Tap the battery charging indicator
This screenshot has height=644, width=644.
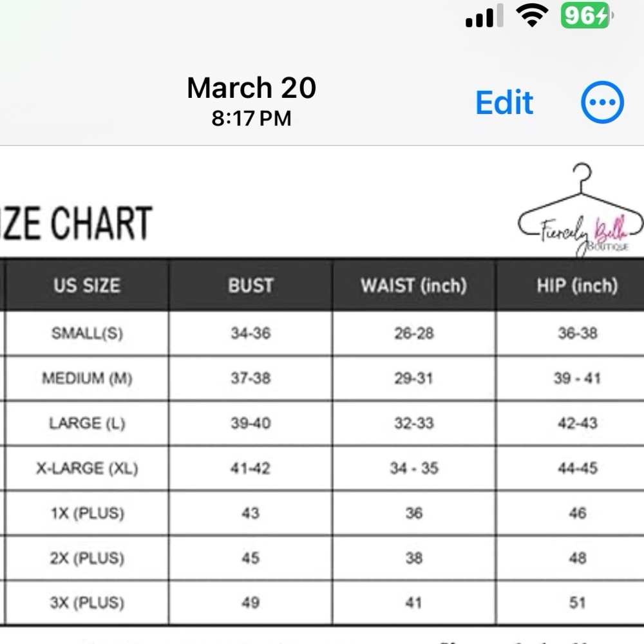click(x=587, y=15)
